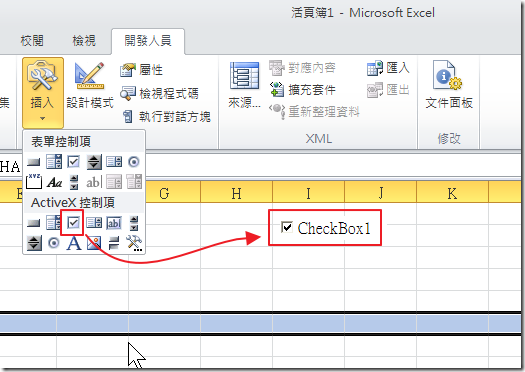Select the Form Controls List Box icon
The image size is (525, 372).
(114, 162)
